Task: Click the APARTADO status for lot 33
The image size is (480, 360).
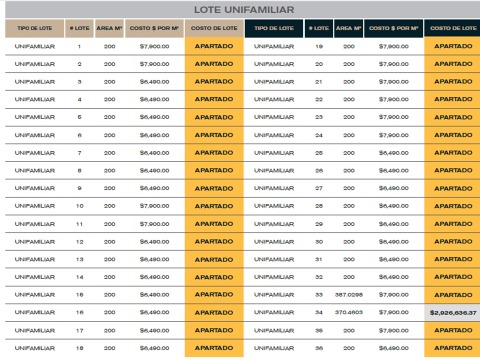Action: pos(453,295)
